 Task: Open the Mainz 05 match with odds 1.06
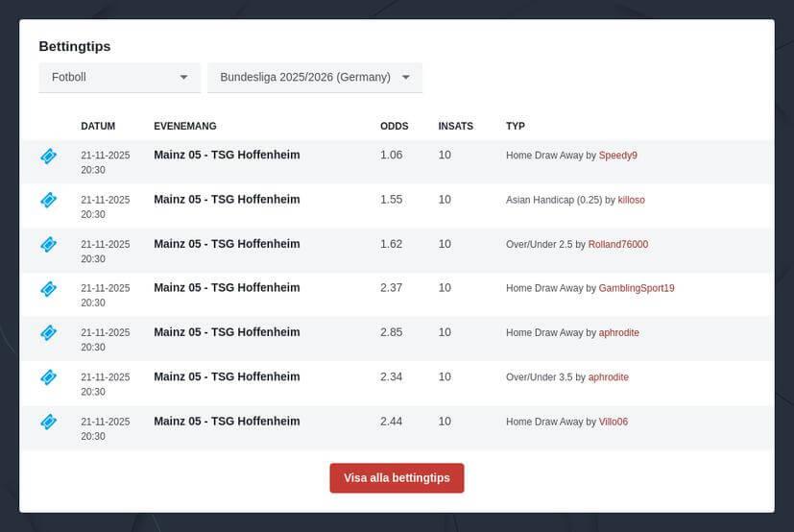click(x=227, y=155)
